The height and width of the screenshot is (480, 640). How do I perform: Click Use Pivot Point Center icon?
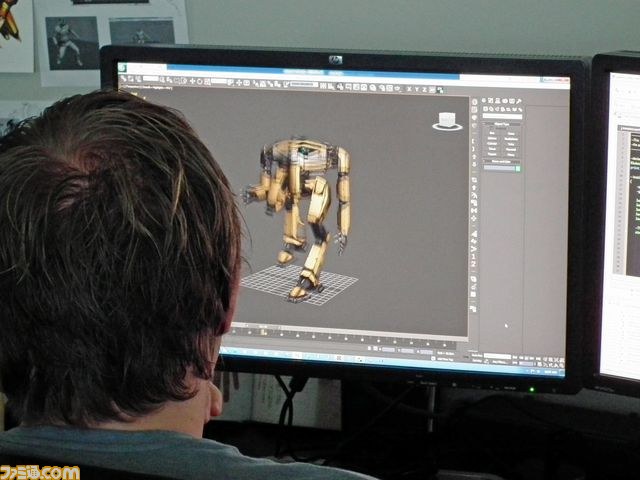(x=230, y=83)
